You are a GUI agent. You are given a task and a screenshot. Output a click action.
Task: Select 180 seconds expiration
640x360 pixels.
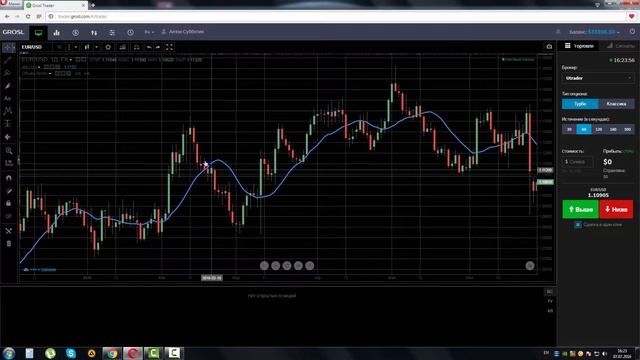pyautogui.click(x=613, y=129)
